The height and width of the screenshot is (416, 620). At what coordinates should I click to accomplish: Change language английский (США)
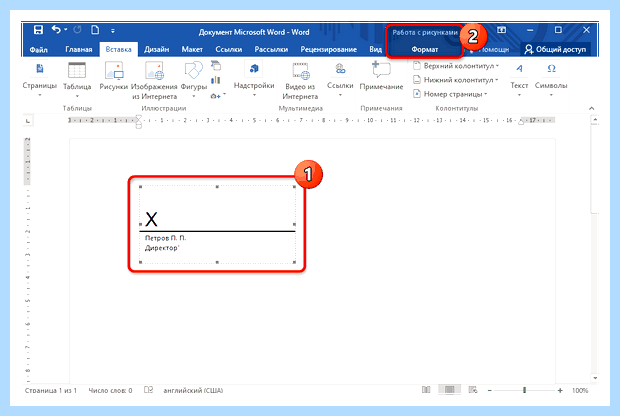193,391
